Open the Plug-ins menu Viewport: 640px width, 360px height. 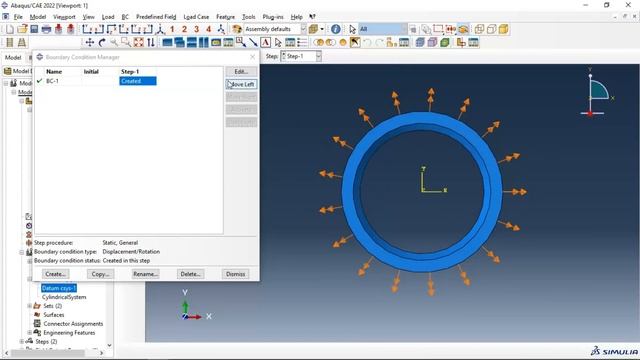273,17
